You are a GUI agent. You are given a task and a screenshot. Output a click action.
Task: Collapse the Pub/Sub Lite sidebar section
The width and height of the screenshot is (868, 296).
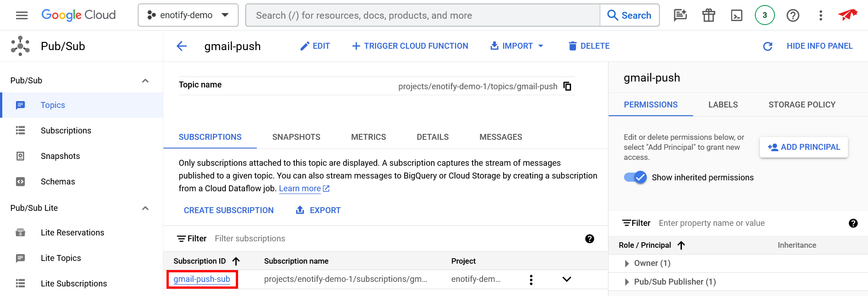(x=145, y=208)
